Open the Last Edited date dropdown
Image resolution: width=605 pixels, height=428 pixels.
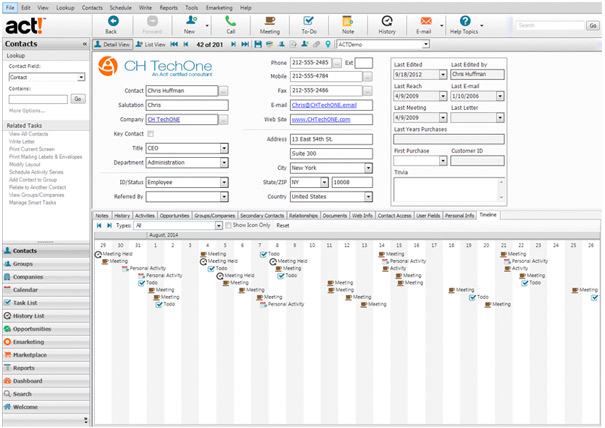[x=443, y=74]
